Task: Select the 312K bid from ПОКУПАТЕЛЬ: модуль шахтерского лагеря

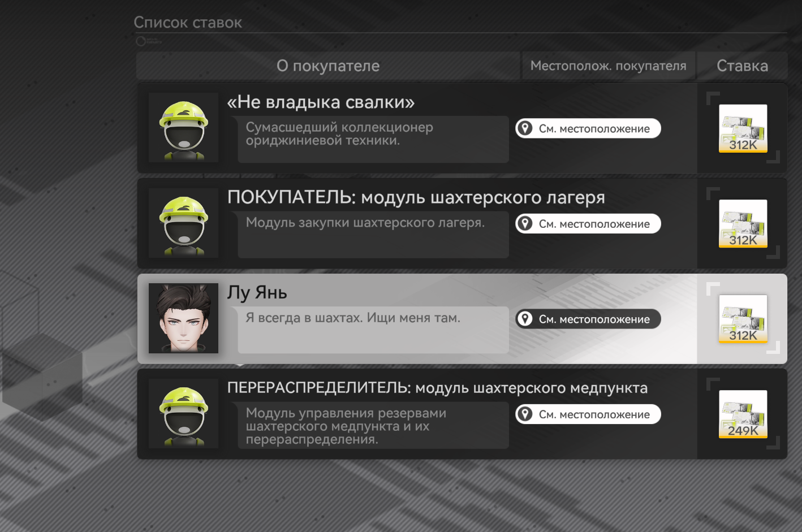Action: (743, 223)
